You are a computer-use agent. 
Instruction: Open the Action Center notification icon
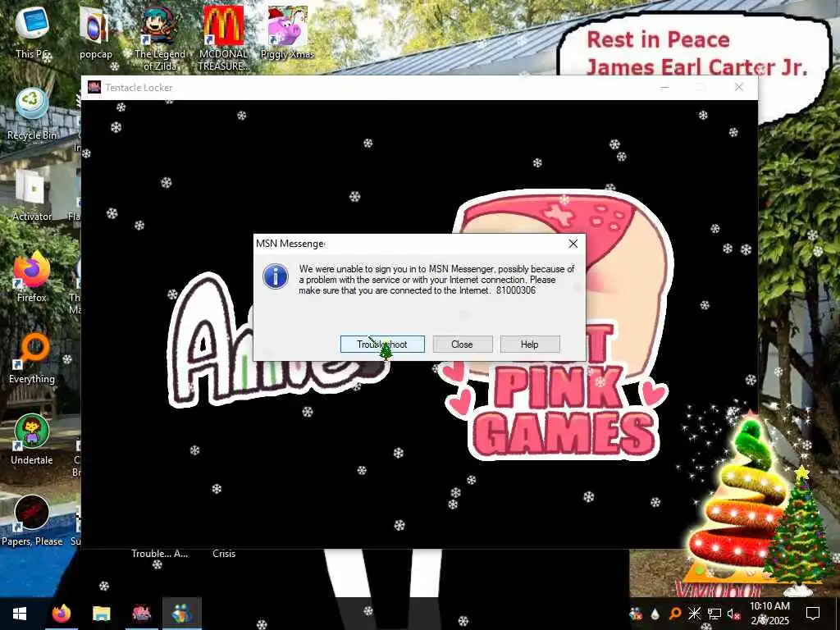point(813,614)
